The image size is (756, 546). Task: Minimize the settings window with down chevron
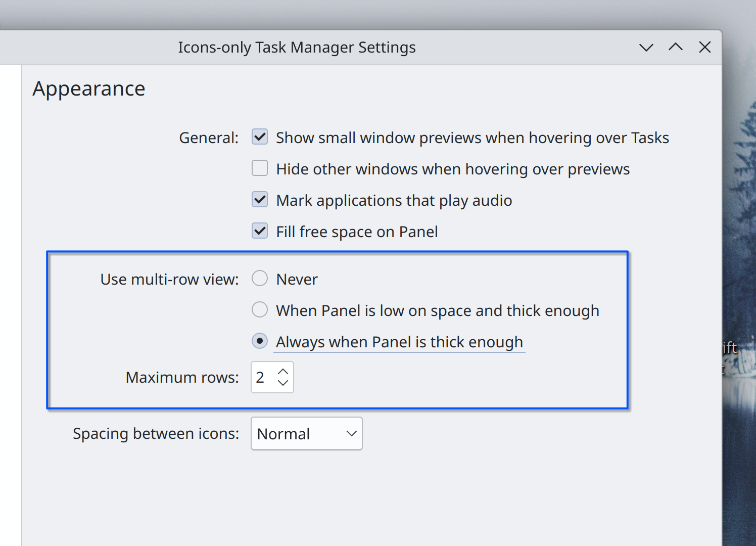[x=646, y=48]
